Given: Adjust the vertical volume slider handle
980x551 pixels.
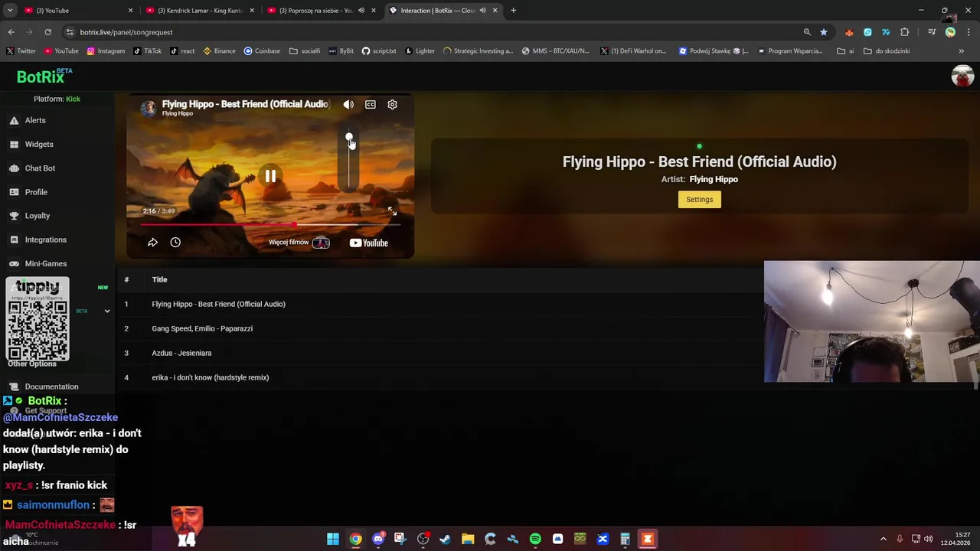Looking at the screenshot, I should coord(349,139).
